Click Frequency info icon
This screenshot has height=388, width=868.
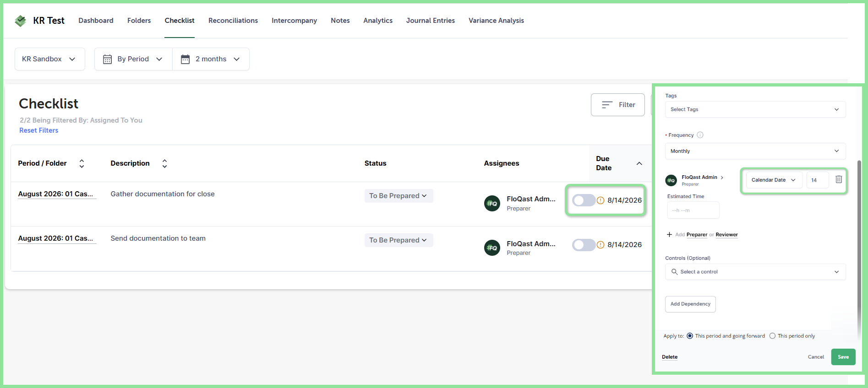click(700, 135)
